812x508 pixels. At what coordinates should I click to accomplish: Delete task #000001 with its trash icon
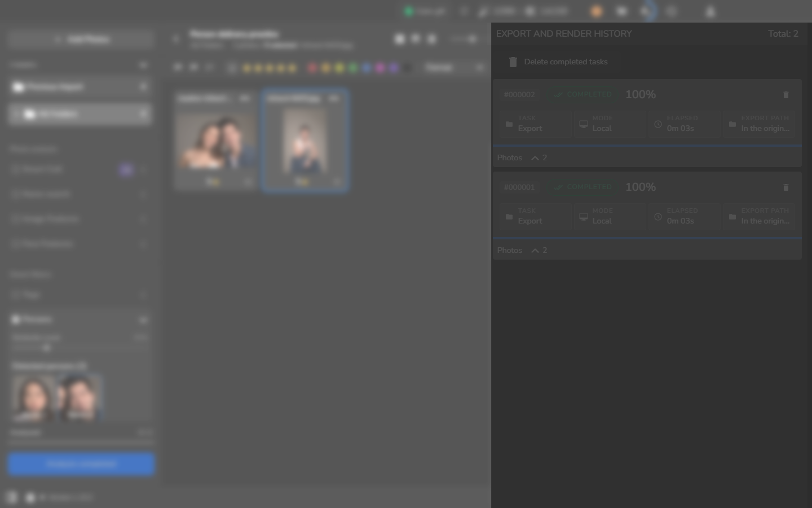click(786, 187)
